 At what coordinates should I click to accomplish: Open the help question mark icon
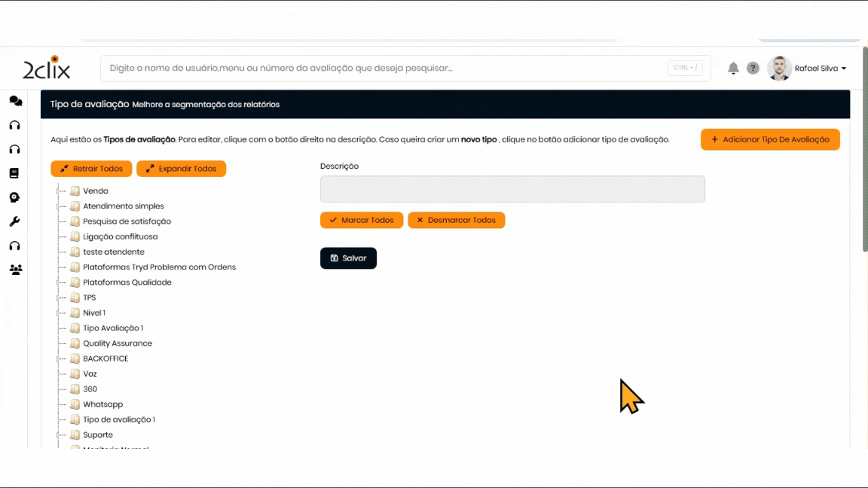click(x=753, y=69)
